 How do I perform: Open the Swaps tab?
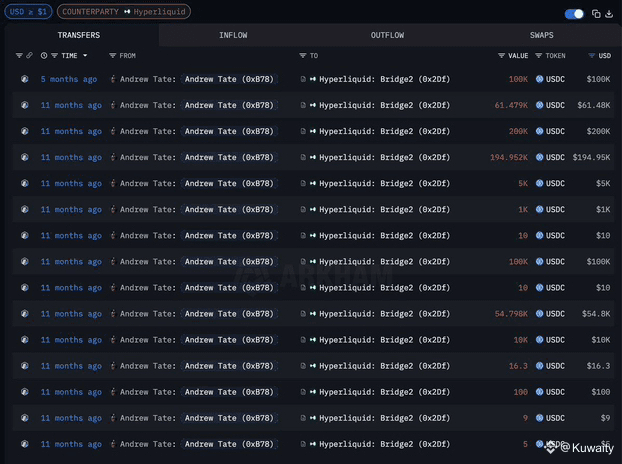click(x=541, y=35)
